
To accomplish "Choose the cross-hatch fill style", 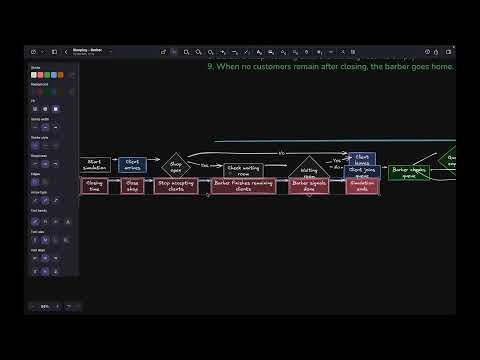I will click(45, 109).
